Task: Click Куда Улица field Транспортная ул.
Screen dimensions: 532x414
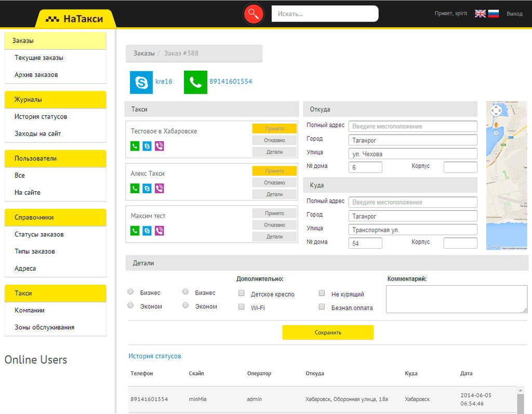Action: 413,230
